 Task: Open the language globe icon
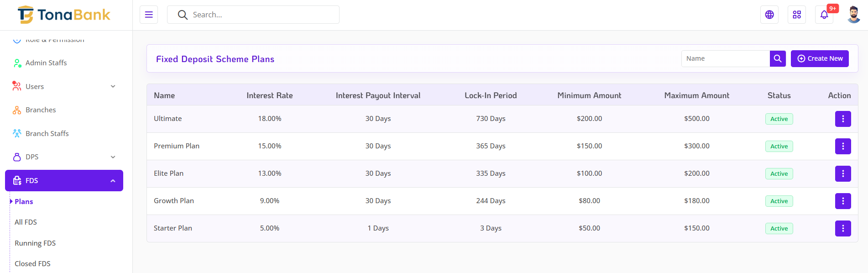pyautogui.click(x=769, y=15)
